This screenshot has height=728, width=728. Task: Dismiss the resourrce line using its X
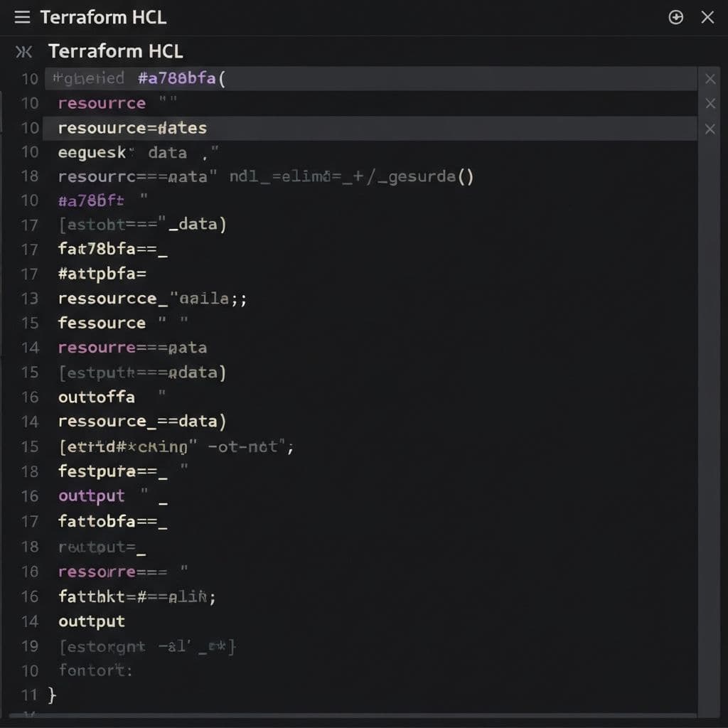[710, 103]
